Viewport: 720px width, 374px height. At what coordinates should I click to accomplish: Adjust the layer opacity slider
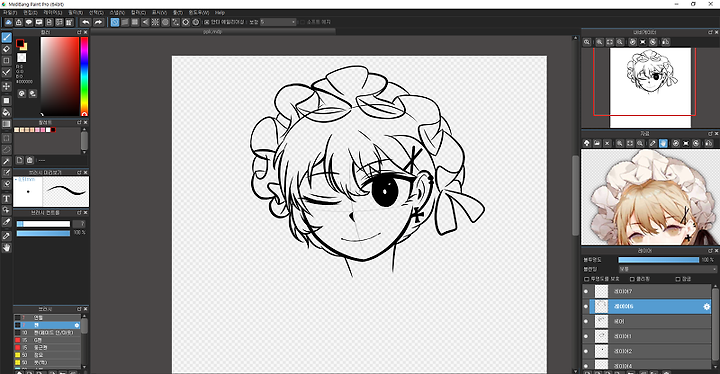point(658,260)
